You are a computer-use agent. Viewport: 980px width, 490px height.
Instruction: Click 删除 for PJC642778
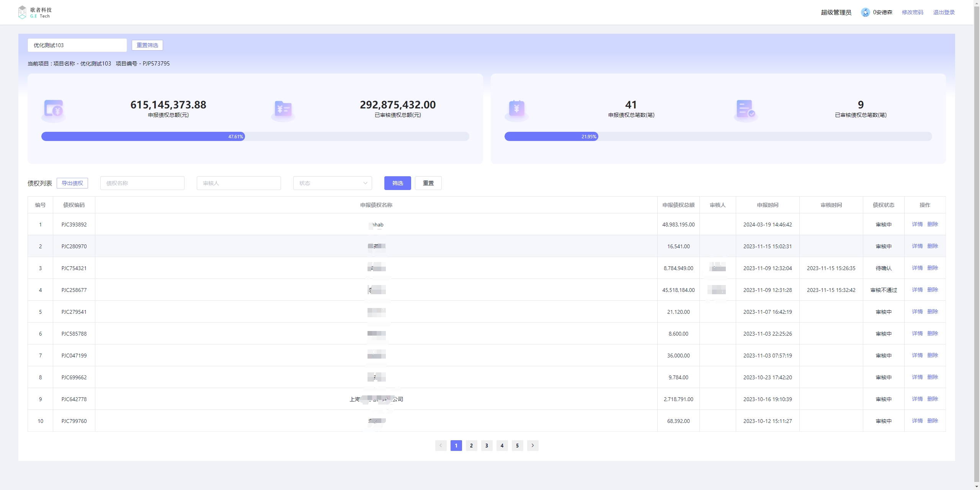(x=933, y=399)
